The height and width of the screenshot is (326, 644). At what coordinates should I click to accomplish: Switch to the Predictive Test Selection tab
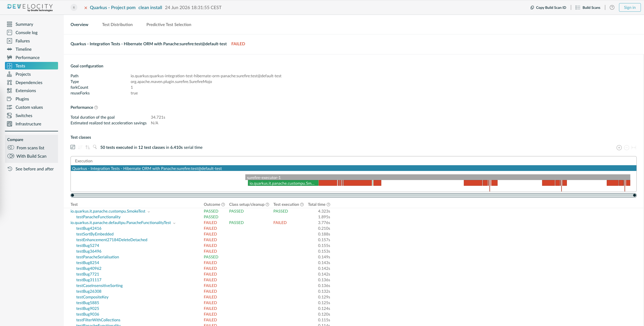coord(169,24)
